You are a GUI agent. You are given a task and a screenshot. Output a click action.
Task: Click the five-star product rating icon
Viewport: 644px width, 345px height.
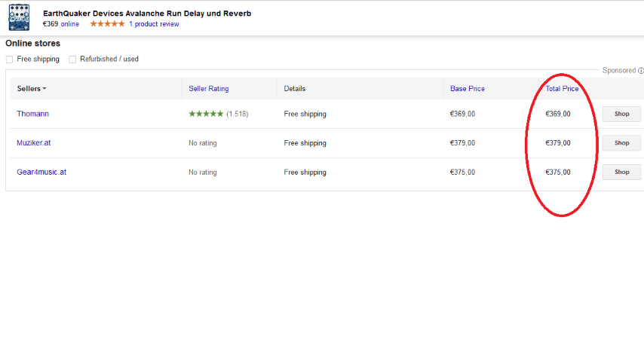107,24
